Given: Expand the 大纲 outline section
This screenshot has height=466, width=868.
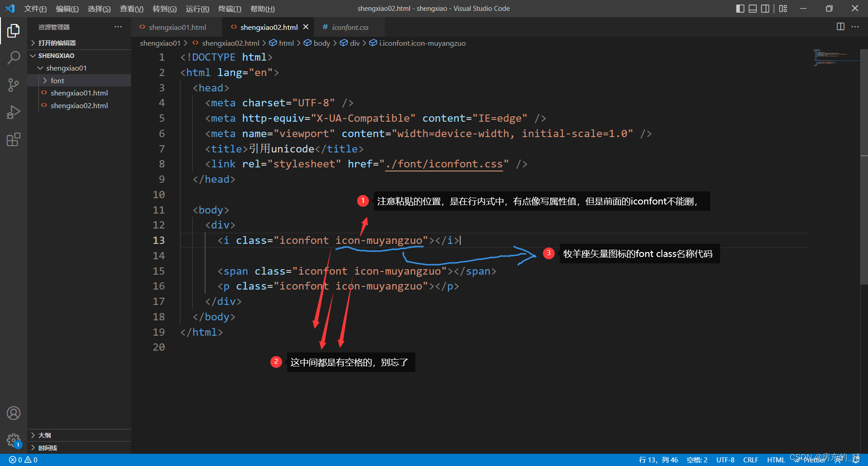Looking at the screenshot, I should [x=79, y=435].
